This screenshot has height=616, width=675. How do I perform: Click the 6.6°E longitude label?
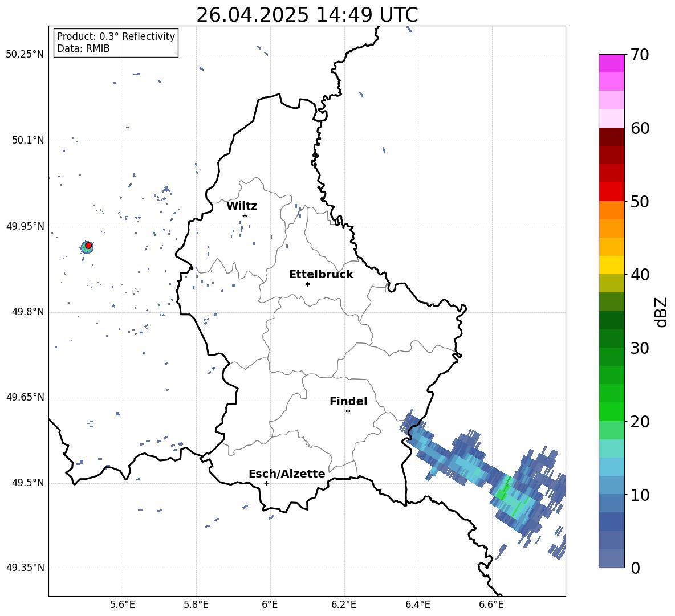click(x=491, y=605)
